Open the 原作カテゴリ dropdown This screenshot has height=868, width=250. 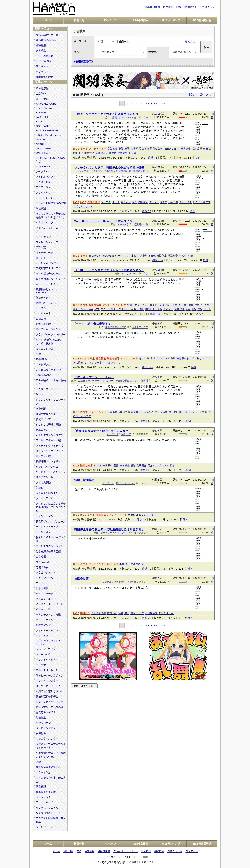pyautogui.click(x=121, y=52)
